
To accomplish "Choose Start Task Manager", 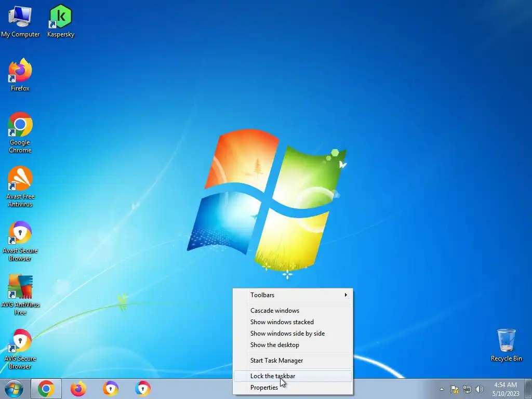I will click(x=293, y=361).
